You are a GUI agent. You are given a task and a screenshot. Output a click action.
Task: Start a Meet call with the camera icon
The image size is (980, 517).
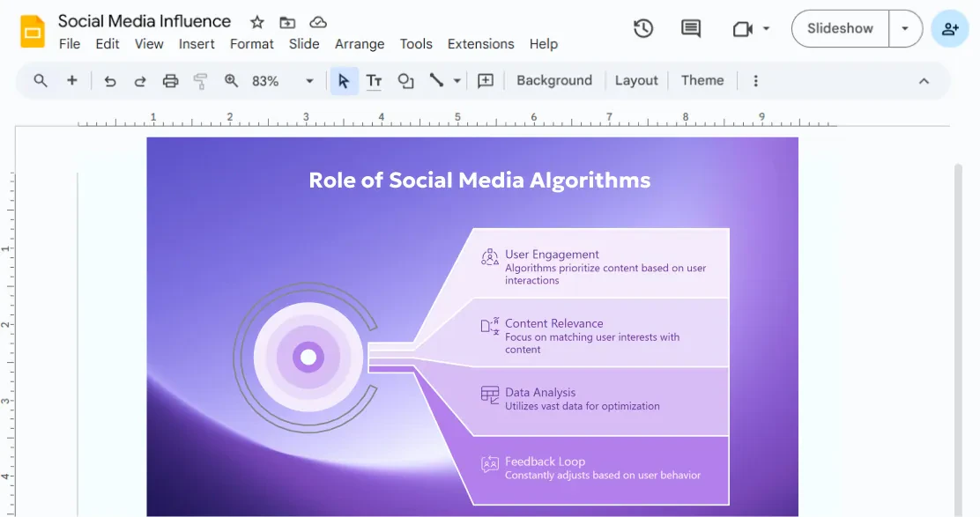click(742, 28)
